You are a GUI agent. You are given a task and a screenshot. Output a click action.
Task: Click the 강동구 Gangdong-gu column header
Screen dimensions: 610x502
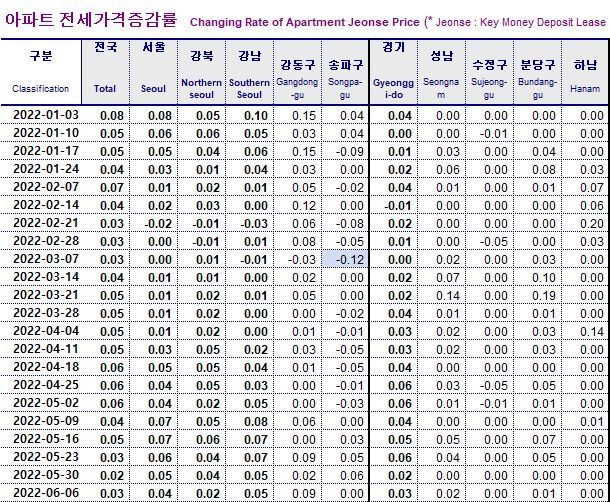tap(298, 72)
